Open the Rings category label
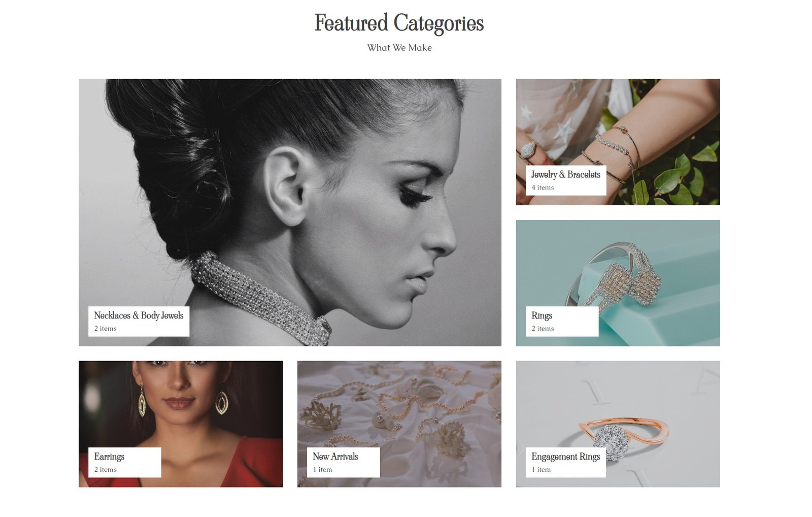The image size is (812, 517). [x=542, y=315]
